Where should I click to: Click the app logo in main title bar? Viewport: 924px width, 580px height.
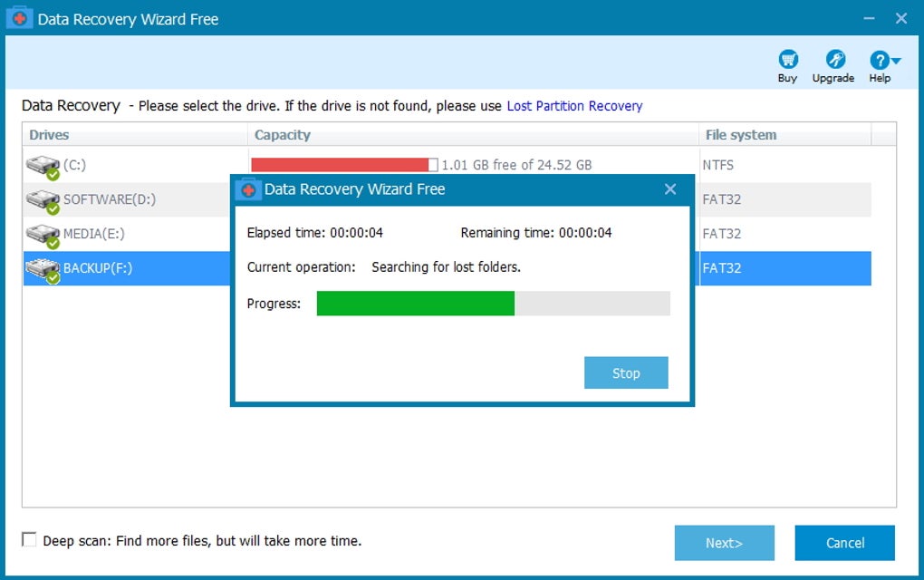(x=19, y=18)
